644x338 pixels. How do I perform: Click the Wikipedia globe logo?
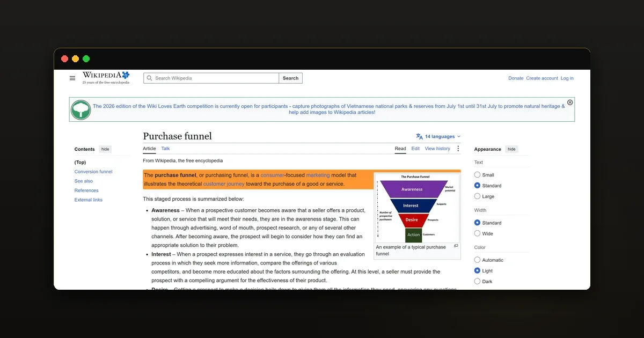[126, 75]
